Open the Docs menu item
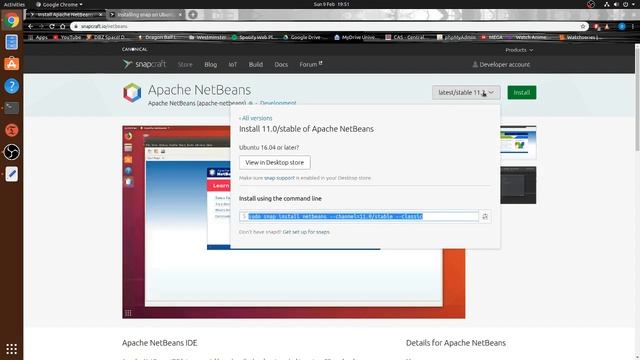 (281, 64)
